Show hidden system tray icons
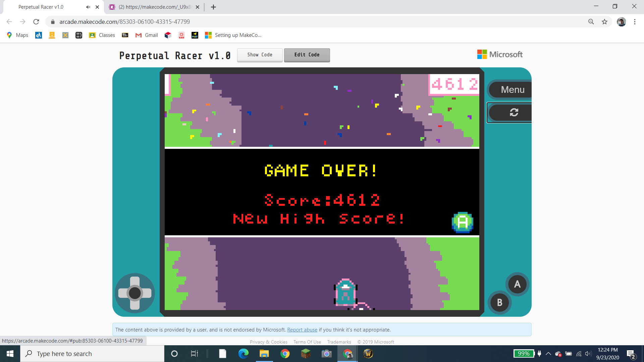 [548, 354]
